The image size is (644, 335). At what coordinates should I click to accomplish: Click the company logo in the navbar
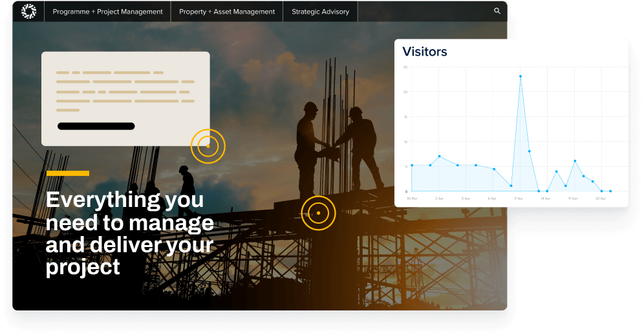28,12
